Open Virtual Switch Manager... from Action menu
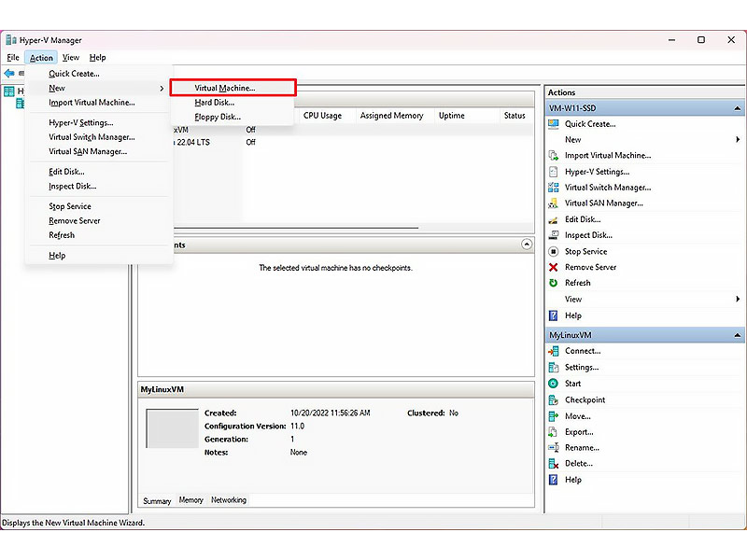 coord(99,137)
